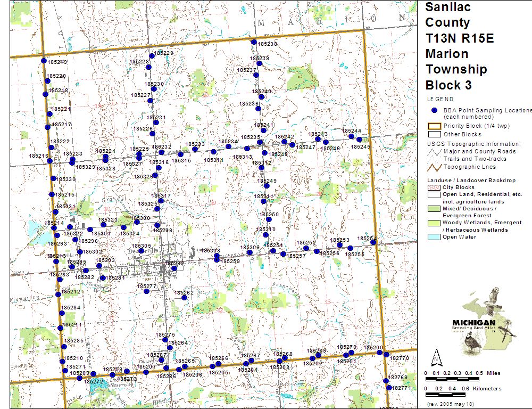Click the Other Blocks legend swatch

(434, 135)
